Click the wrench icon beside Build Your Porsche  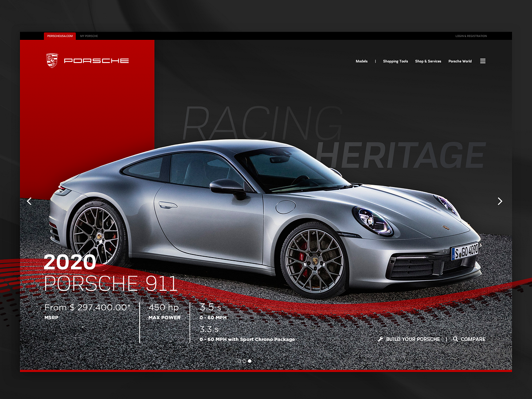[x=380, y=339]
